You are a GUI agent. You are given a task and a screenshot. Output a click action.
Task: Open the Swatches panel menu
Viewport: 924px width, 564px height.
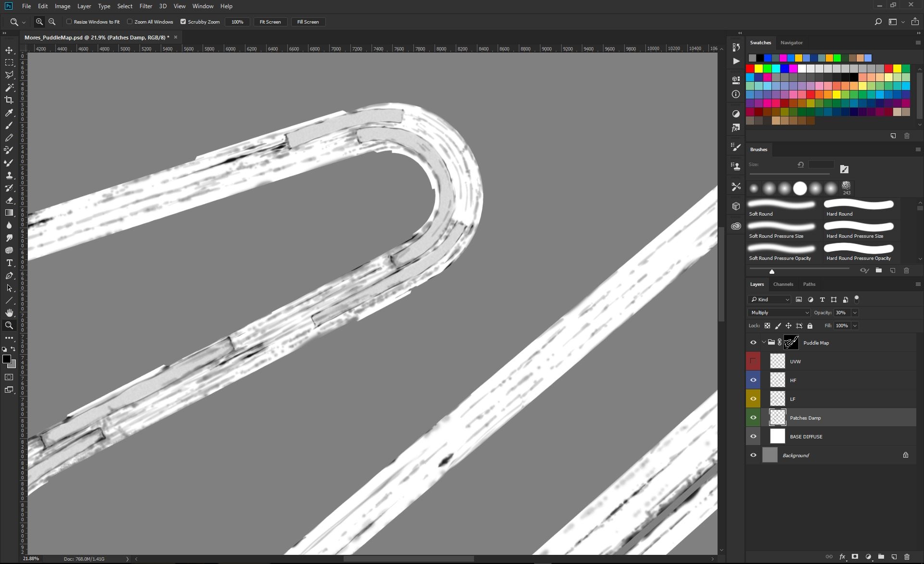(918, 43)
